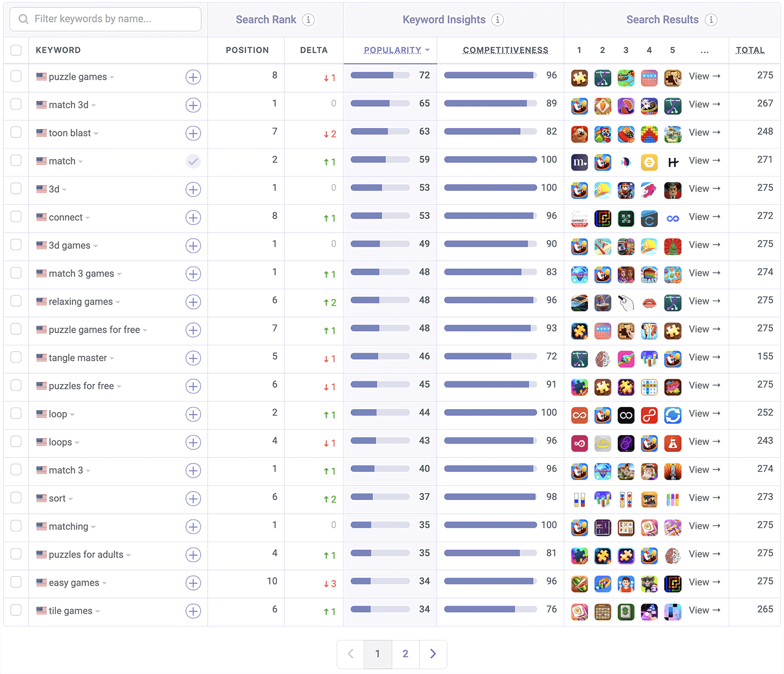Viewport: 784px width, 674px height.
Task: Expand dropdown beside 'loops' keyword
Action: [77, 443]
